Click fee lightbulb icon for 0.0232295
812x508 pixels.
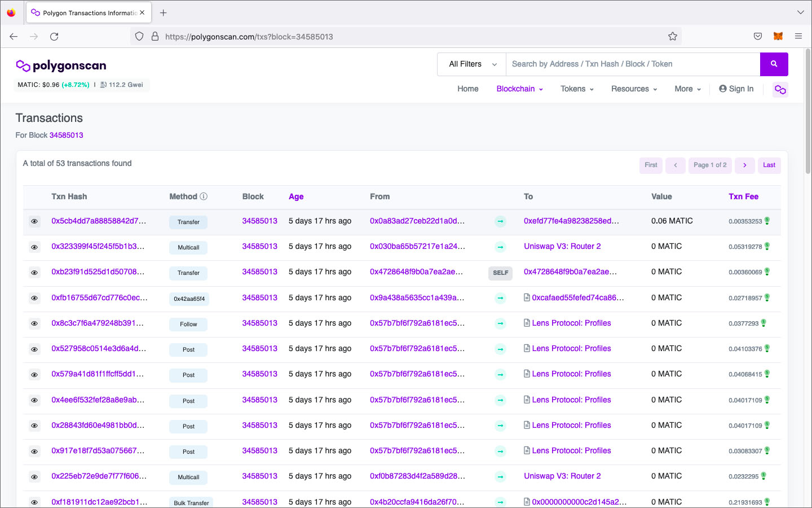click(764, 476)
